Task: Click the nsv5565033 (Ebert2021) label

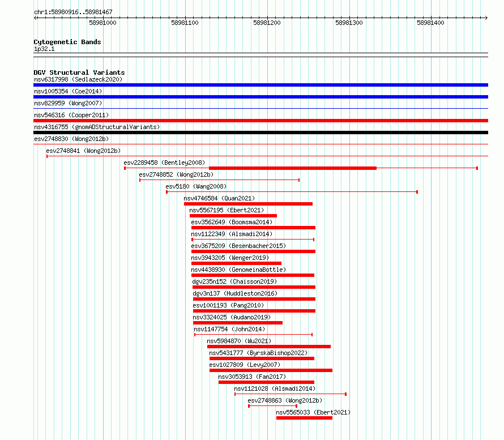Action: (313, 412)
